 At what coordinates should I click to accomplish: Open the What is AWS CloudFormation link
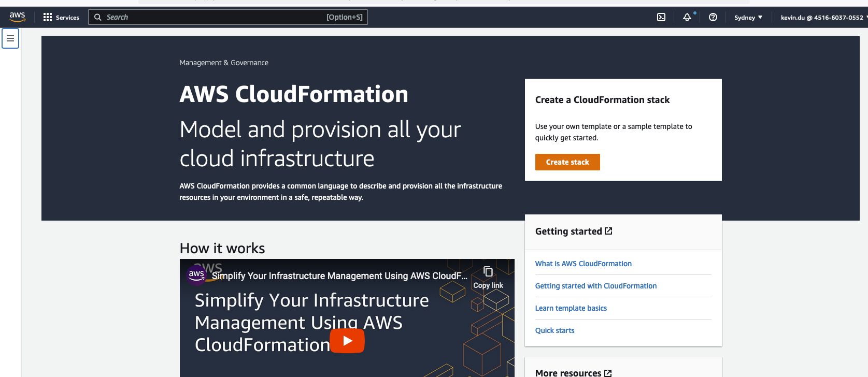(x=584, y=264)
